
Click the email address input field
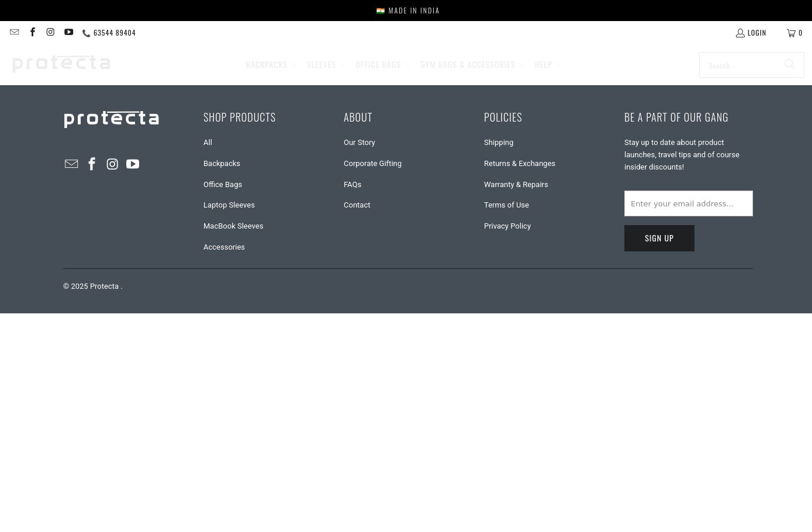(x=688, y=203)
